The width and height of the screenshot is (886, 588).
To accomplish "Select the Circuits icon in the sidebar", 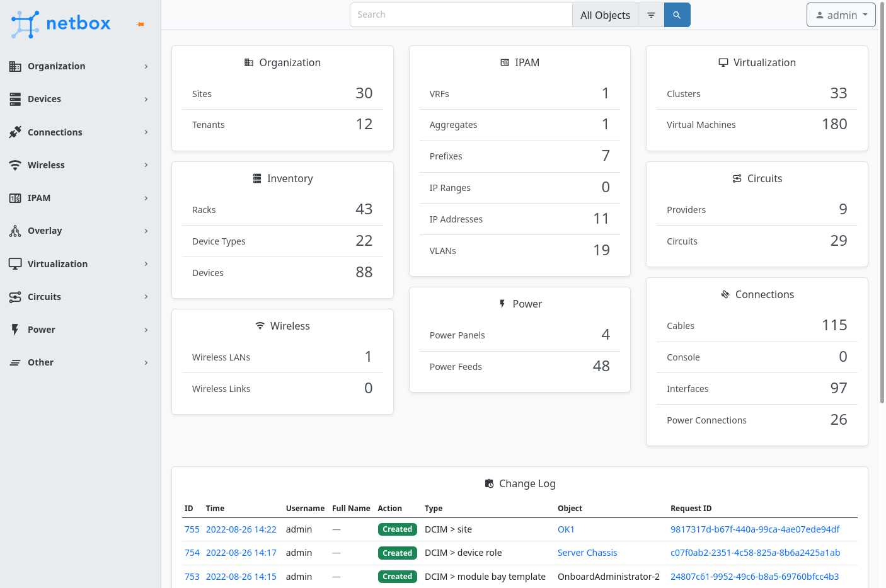I will 15,296.
